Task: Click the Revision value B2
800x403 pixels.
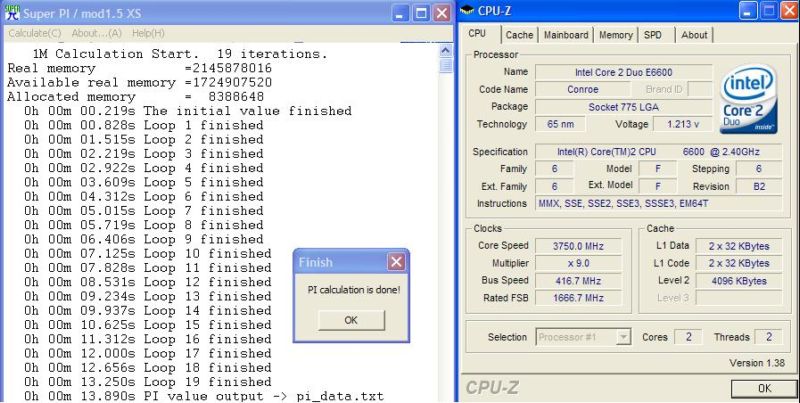Action: coord(759,187)
